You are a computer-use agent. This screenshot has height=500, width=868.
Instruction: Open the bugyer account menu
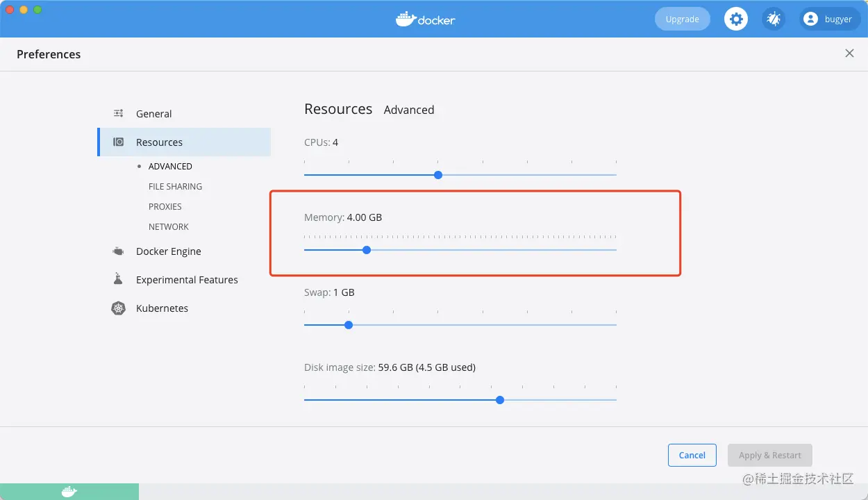point(831,19)
